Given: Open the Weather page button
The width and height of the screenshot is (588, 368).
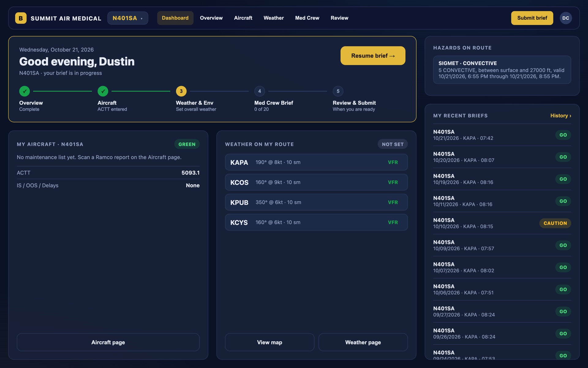Looking at the screenshot, I should click(x=363, y=342).
